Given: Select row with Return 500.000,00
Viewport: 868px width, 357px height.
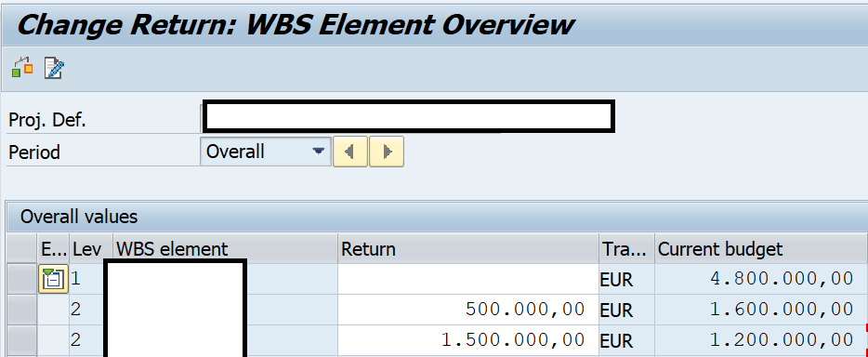Looking at the screenshot, I should pos(21,310).
